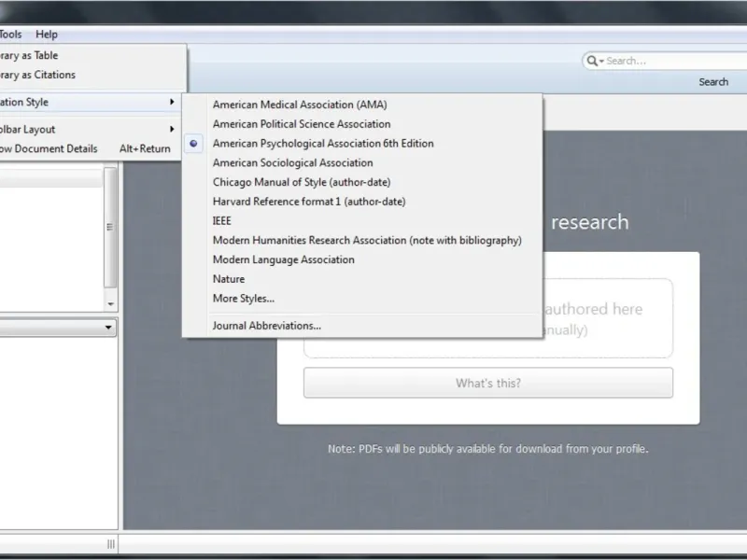Image resolution: width=747 pixels, height=560 pixels.
Task: Select American Political Science Association style
Action: coord(362,124)
